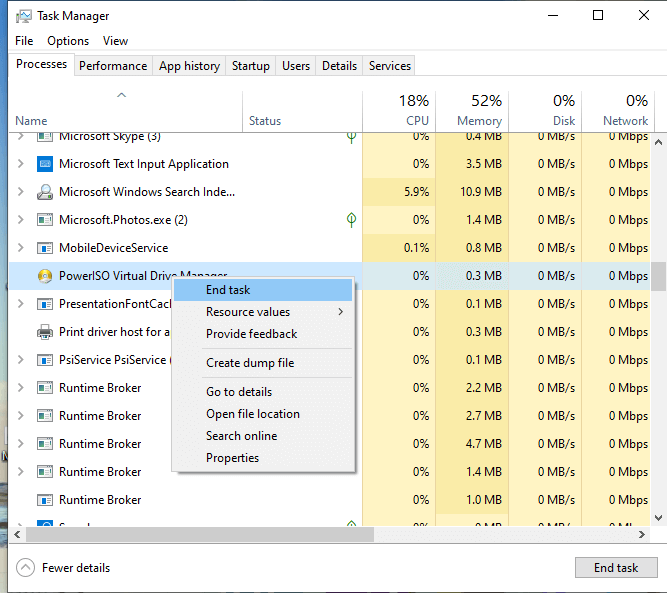Choose Provide feedback in context menu
667x593 pixels.
[x=263, y=334]
